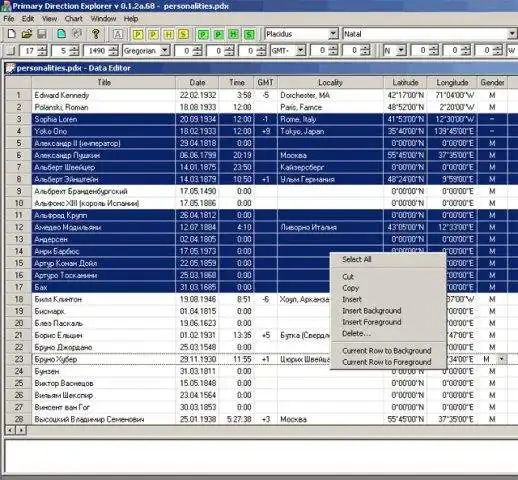Click the Date column header
This screenshot has height=480, width=518.
click(x=197, y=82)
